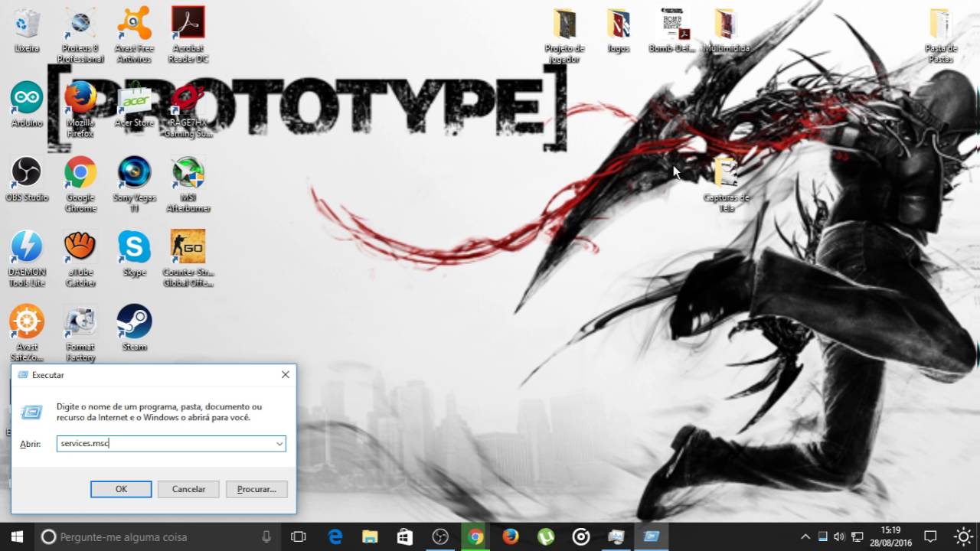Open Firefox from the taskbar
Screen dimensions: 980x551
[511, 536]
